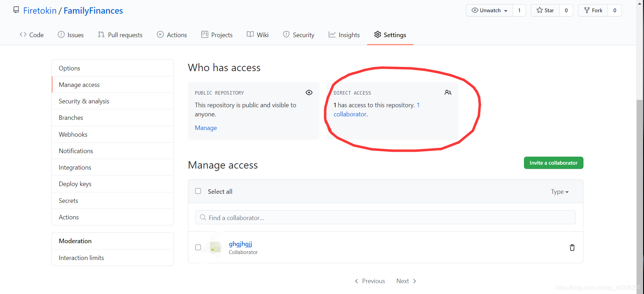644x294 pixels.
Task: Open the stargazers count next to Star
Action: 566,11
